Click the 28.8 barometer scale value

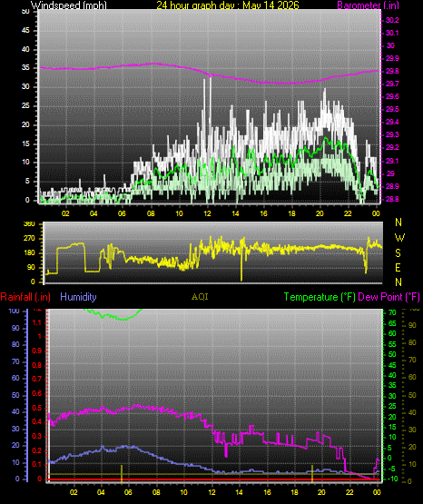392,199
